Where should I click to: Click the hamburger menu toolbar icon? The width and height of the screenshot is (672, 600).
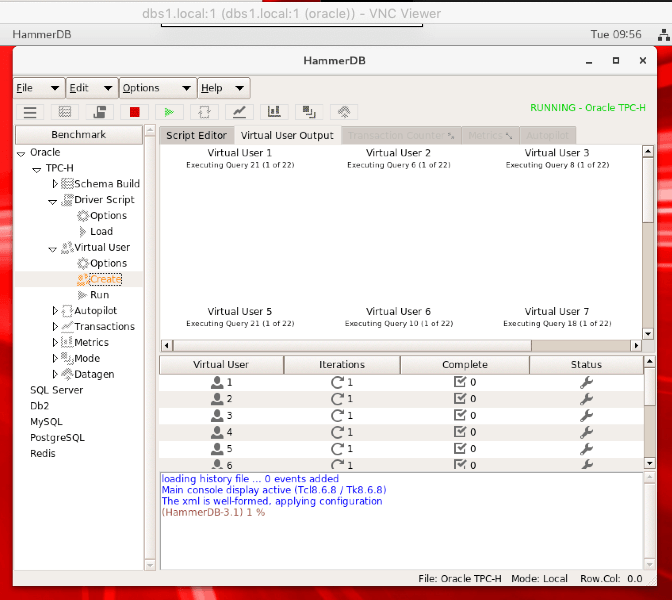(x=30, y=112)
